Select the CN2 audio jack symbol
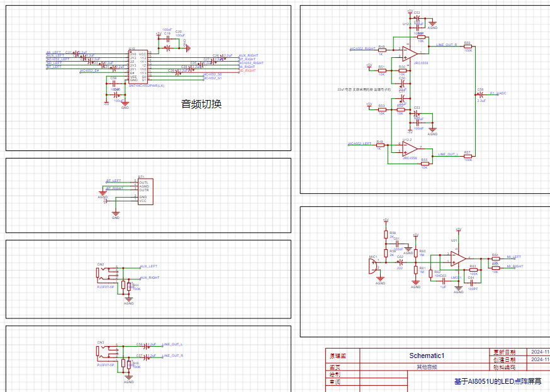 (107, 275)
